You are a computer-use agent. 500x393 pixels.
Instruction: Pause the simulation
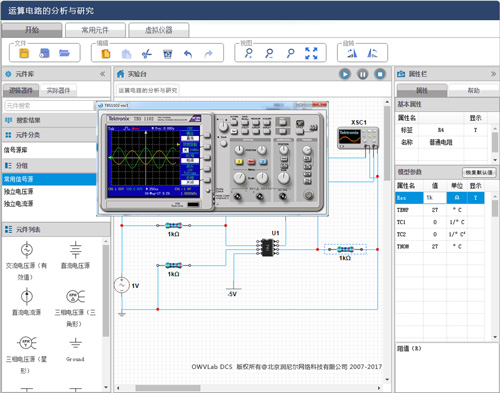363,74
